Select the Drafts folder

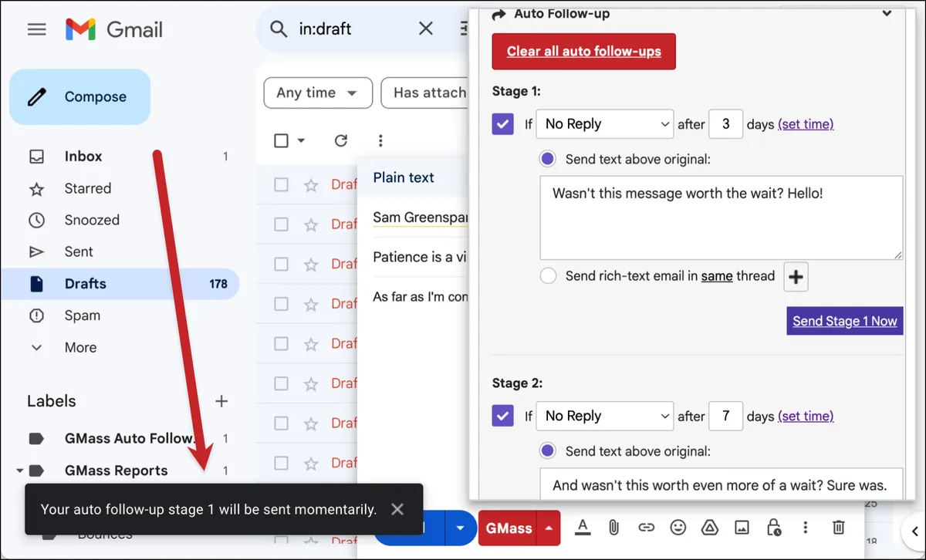point(120,283)
